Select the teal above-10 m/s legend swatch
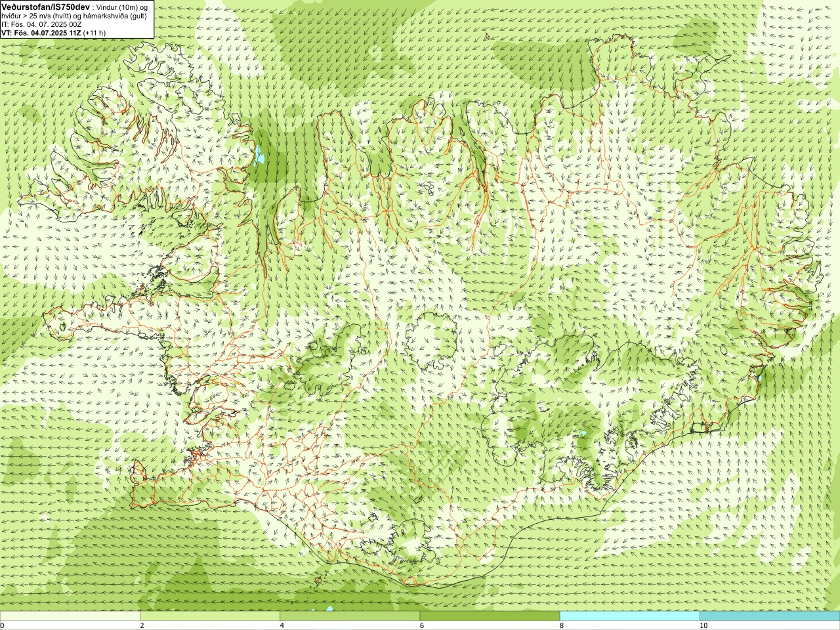 click(769, 616)
